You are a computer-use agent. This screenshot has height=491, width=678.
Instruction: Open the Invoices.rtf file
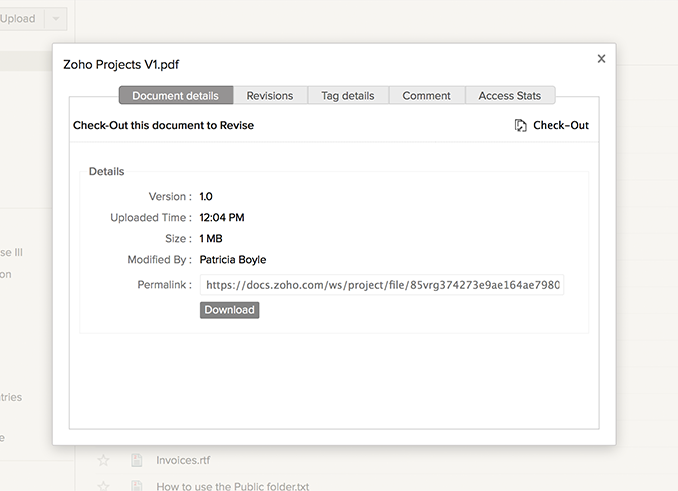point(183,460)
